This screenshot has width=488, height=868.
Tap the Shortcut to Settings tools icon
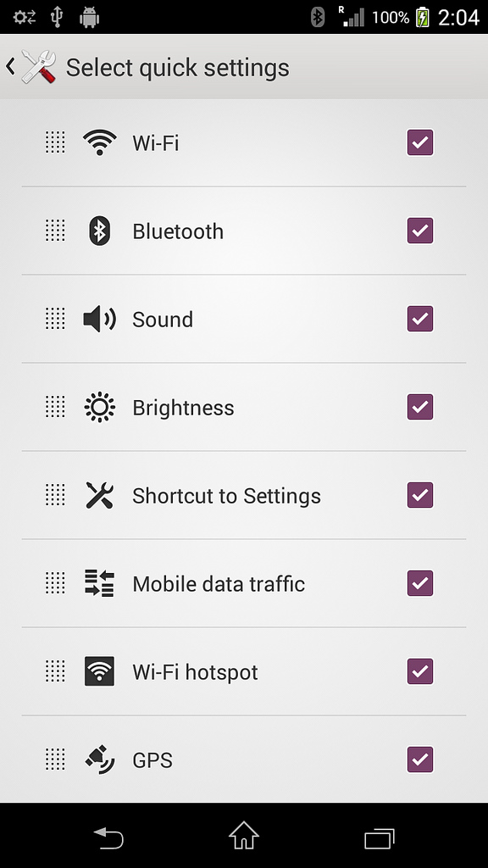click(x=100, y=495)
